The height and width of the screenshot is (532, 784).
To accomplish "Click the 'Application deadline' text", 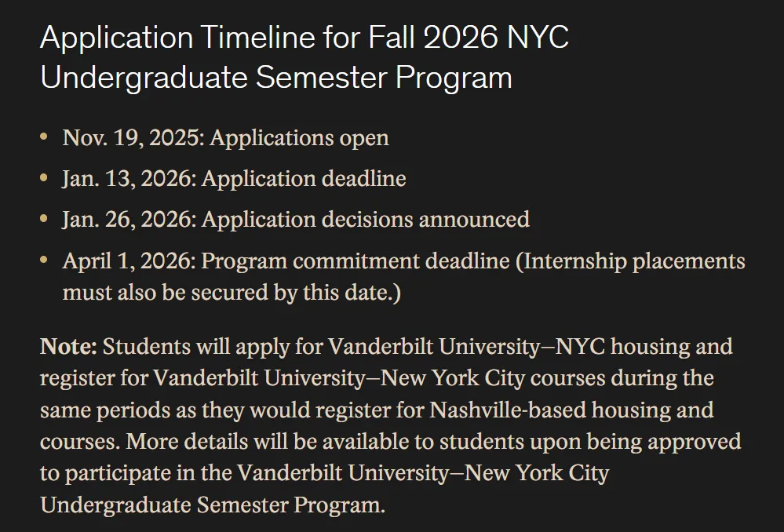I will (304, 178).
